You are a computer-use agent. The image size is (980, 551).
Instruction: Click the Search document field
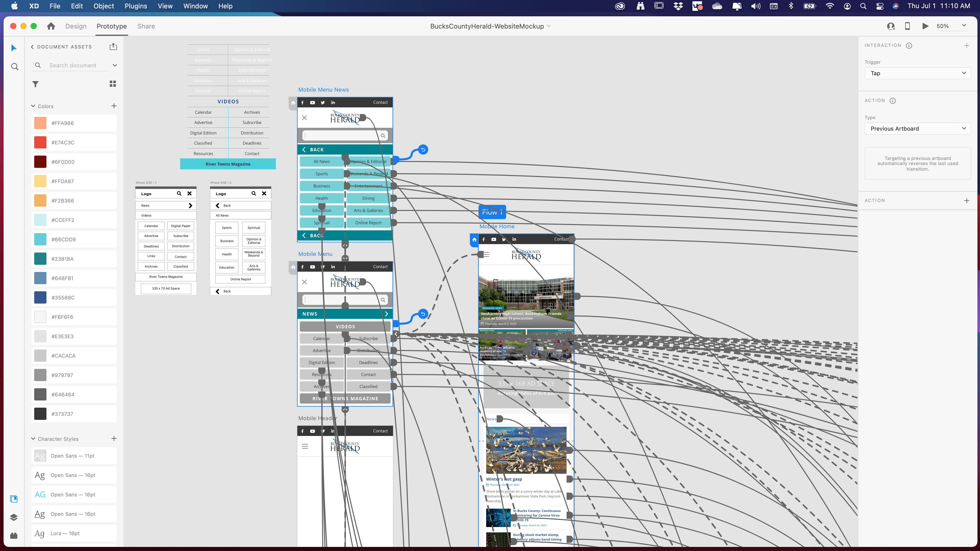pyautogui.click(x=73, y=65)
